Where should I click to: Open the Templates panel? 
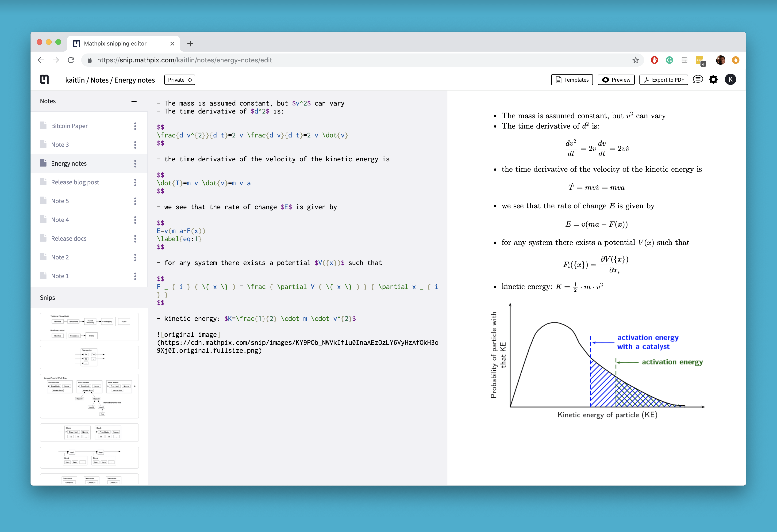pos(572,80)
